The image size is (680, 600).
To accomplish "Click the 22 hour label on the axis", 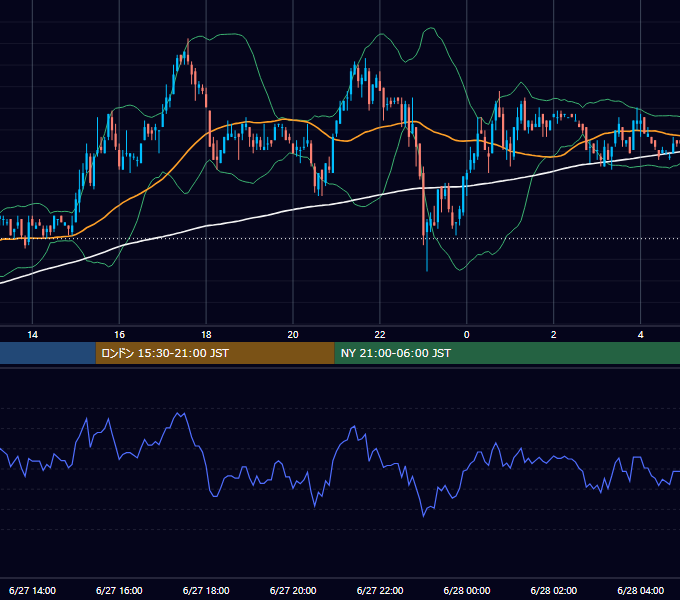I will coord(380,335).
